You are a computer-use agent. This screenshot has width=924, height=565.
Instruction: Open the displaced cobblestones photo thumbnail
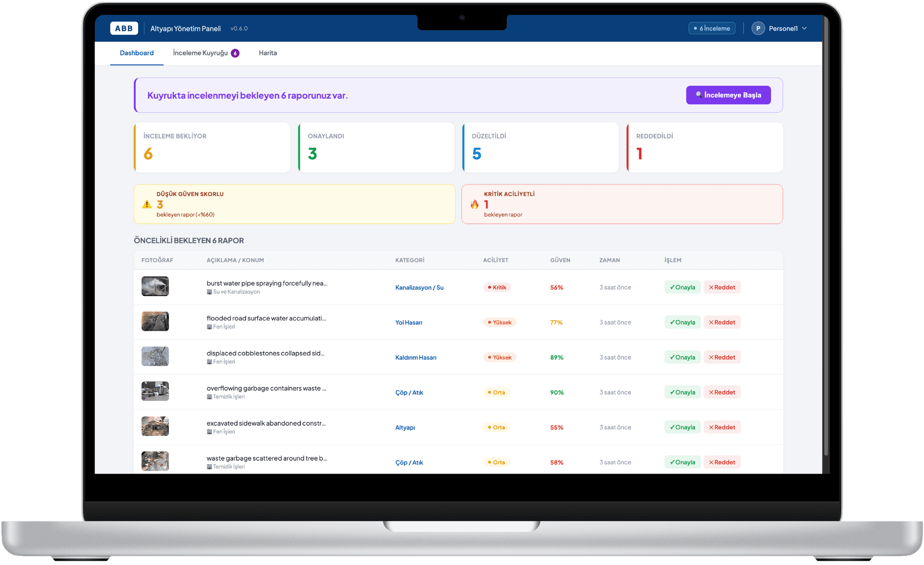(155, 356)
